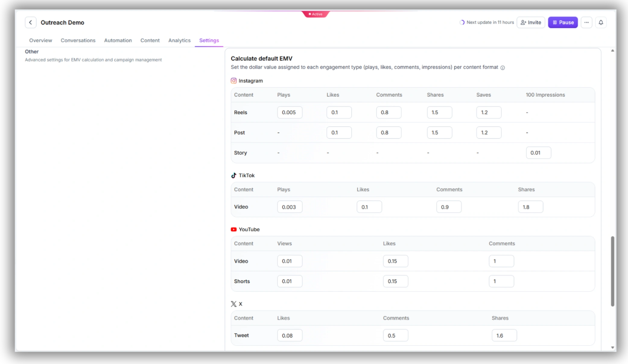The height and width of the screenshot is (364, 628).
Task: Click the Instagram 'Saves' column header
Action: [484, 95]
